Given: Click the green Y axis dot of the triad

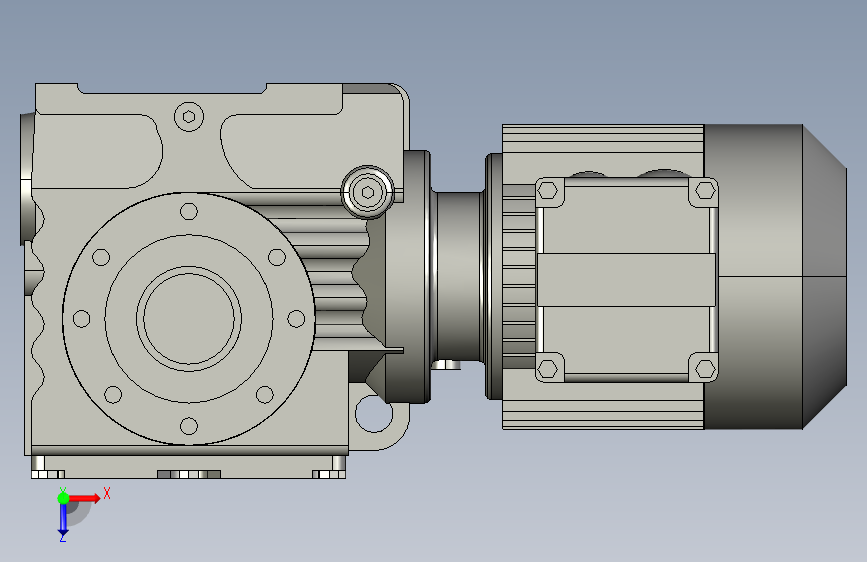Looking at the screenshot, I should pos(63,498).
